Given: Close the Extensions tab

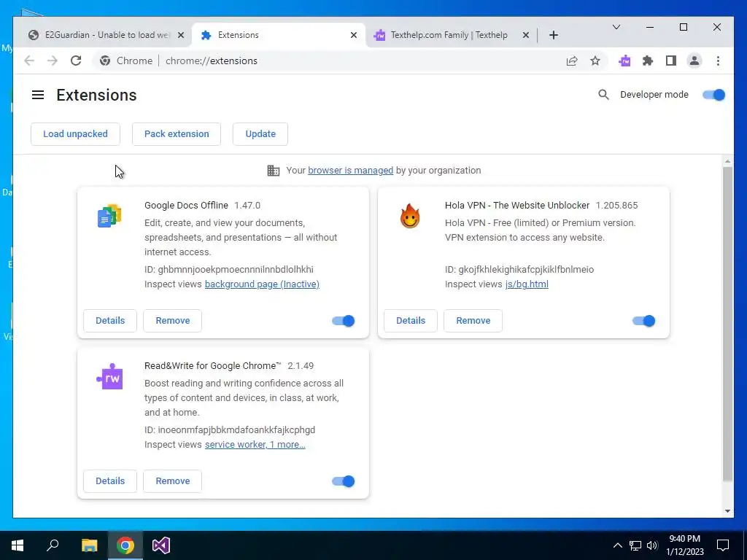Looking at the screenshot, I should [x=354, y=35].
